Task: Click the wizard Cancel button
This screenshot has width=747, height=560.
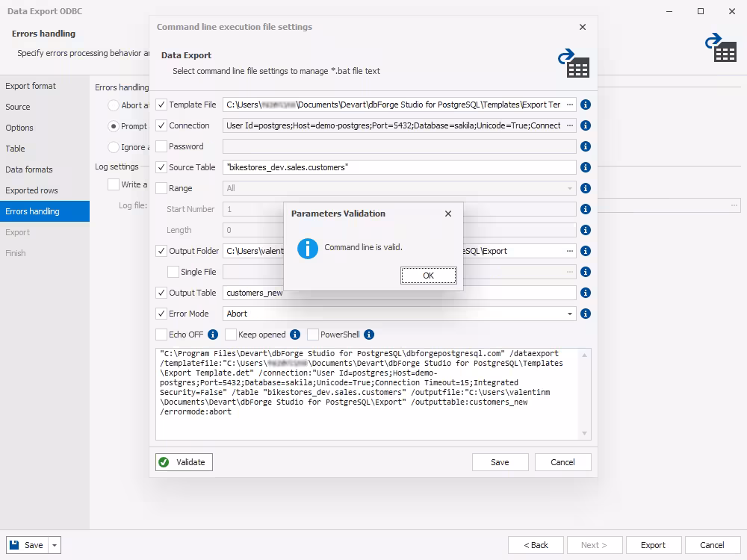Action: coord(712,545)
